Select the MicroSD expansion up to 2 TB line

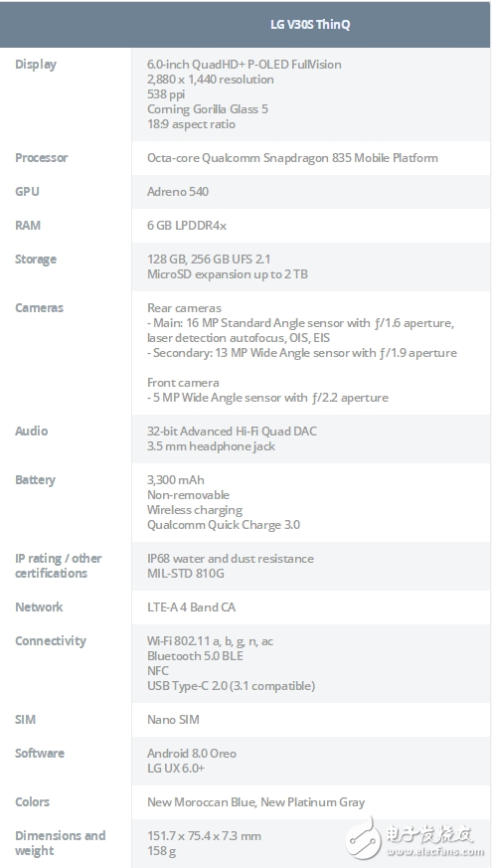tap(228, 274)
